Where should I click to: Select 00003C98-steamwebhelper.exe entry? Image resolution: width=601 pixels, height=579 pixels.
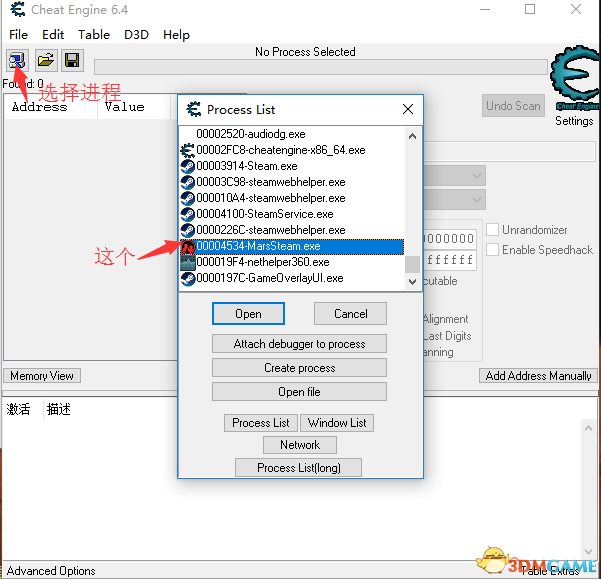(x=292, y=182)
